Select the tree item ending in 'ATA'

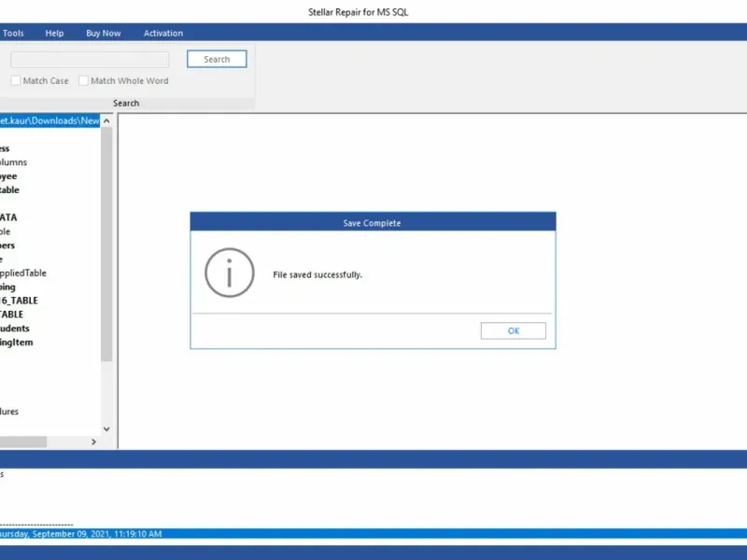click(x=8, y=217)
